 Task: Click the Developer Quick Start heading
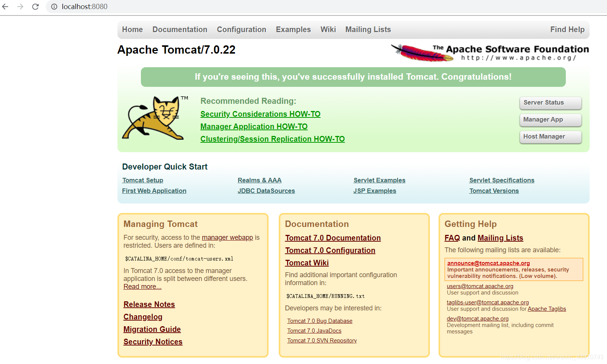pos(165,167)
